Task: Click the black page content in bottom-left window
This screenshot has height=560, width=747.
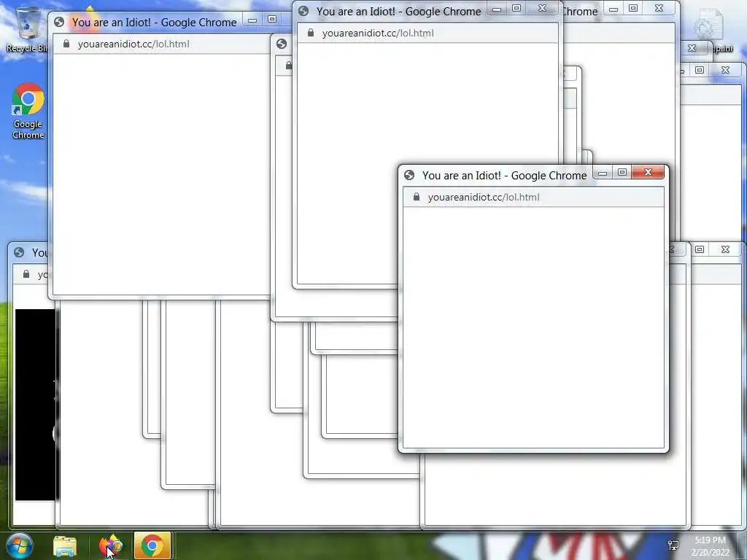Action: 35,405
